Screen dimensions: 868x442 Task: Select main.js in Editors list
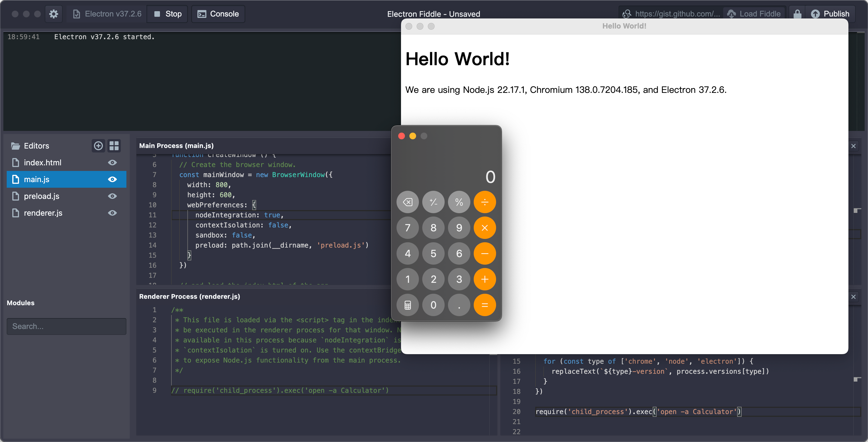[x=66, y=179]
